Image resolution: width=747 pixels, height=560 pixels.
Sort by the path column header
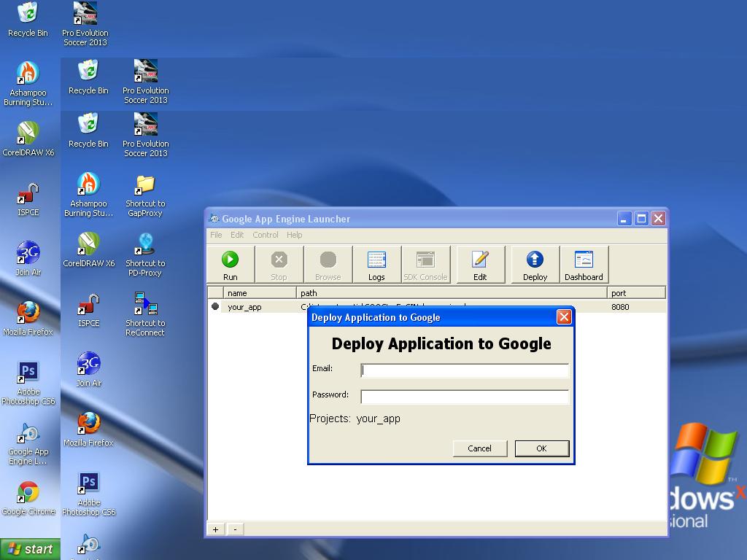pos(452,293)
